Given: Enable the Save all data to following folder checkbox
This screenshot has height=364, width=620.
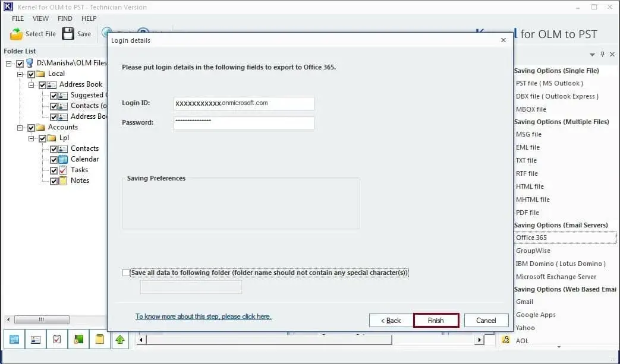Looking at the screenshot, I should pos(126,273).
